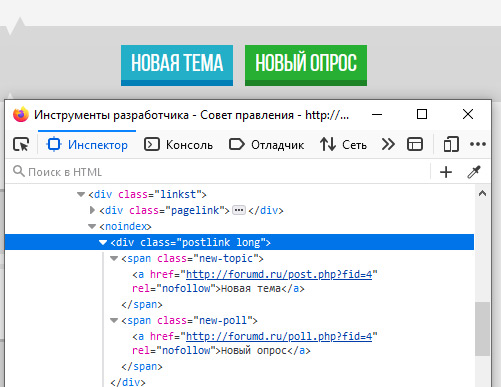Toggle the sidebar layout panel icon
The height and width of the screenshot is (387, 501).
pos(415,145)
